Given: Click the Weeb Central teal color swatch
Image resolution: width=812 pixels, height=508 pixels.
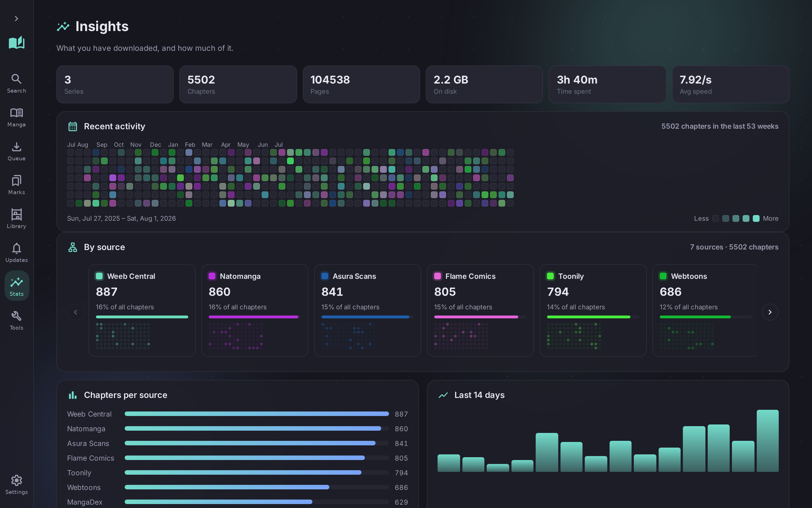Looking at the screenshot, I should point(99,276).
